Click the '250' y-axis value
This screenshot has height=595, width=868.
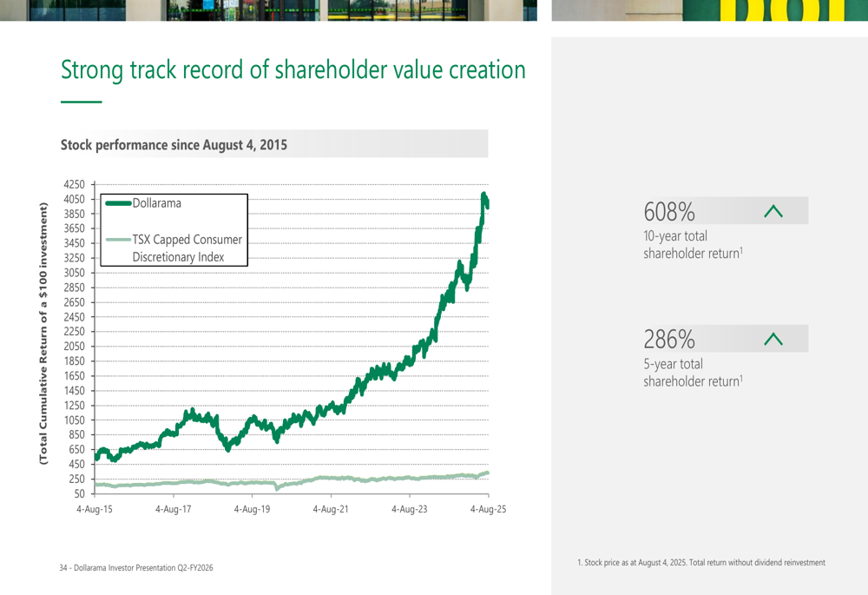click(x=77, y=479)
